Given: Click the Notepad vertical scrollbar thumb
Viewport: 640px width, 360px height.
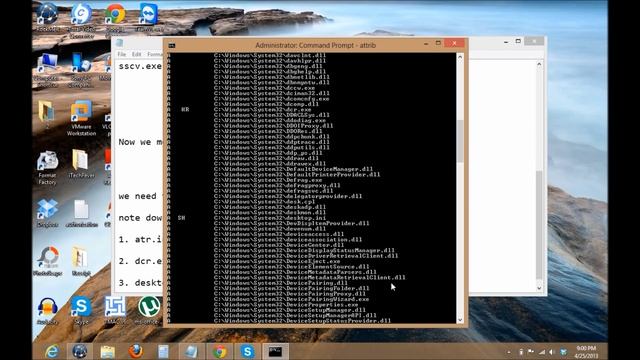Looking at the screenshot, I should (539, 226).
